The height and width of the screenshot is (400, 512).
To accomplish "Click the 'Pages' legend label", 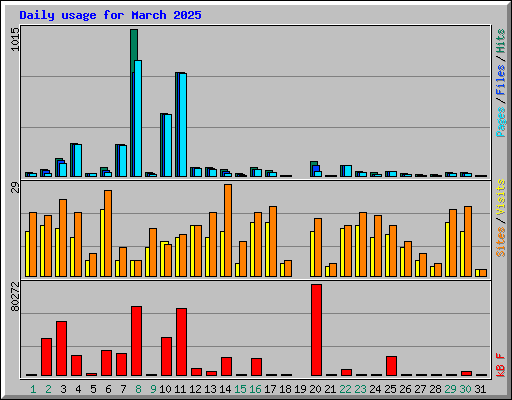I will pos(501,122).
